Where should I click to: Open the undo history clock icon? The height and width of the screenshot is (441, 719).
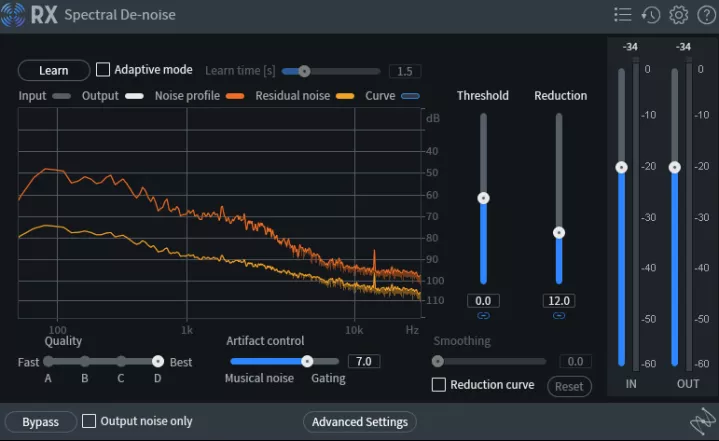[650, 15]
